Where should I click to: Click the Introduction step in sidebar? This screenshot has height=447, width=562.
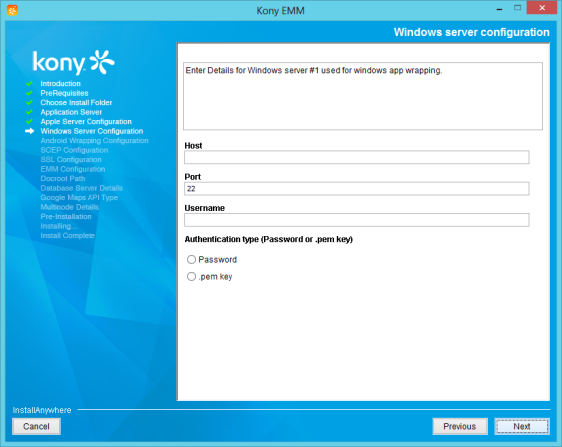pyautogui.click(x=60, y=84)
